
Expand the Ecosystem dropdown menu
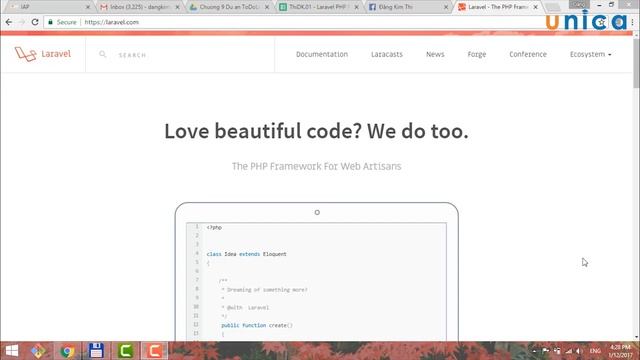pos(591,54)
